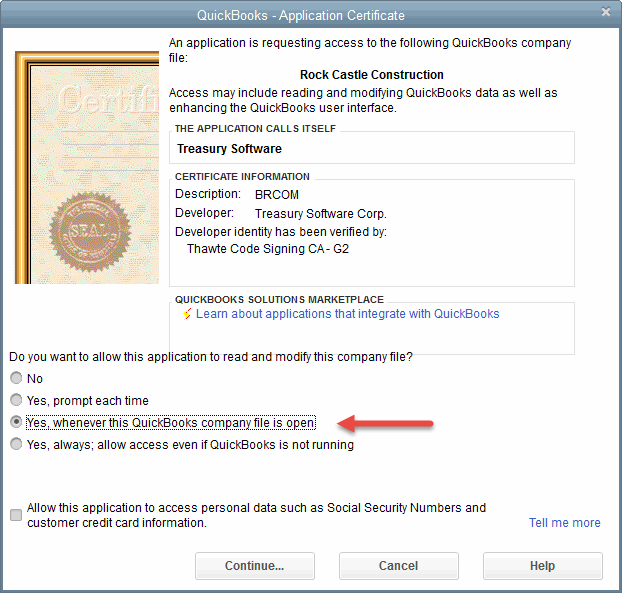Click "Developer identity has been verified by:" text
Screen dimensions: 622x593
tap(281, 232)
